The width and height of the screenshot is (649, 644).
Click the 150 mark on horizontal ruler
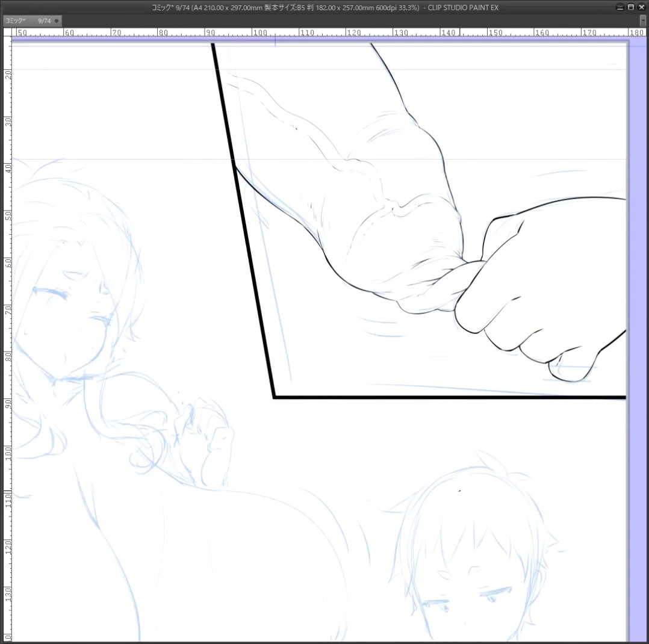click(495, 33)
